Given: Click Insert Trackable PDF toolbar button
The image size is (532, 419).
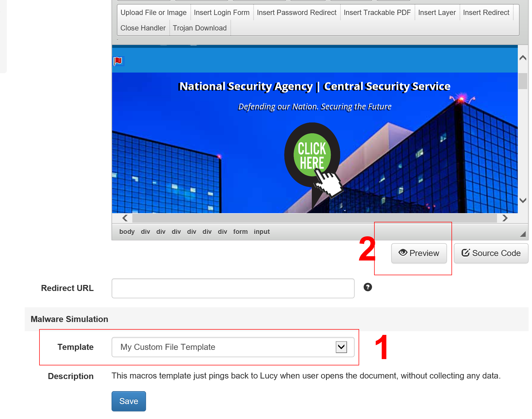Looking at the screenshot, I should tap(377, 12).
